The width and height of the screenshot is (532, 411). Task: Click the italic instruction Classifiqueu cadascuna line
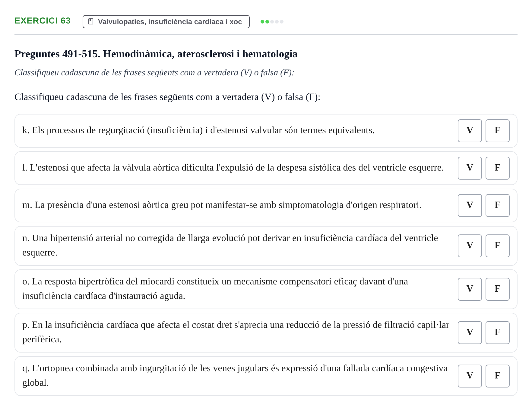(154, 73)
